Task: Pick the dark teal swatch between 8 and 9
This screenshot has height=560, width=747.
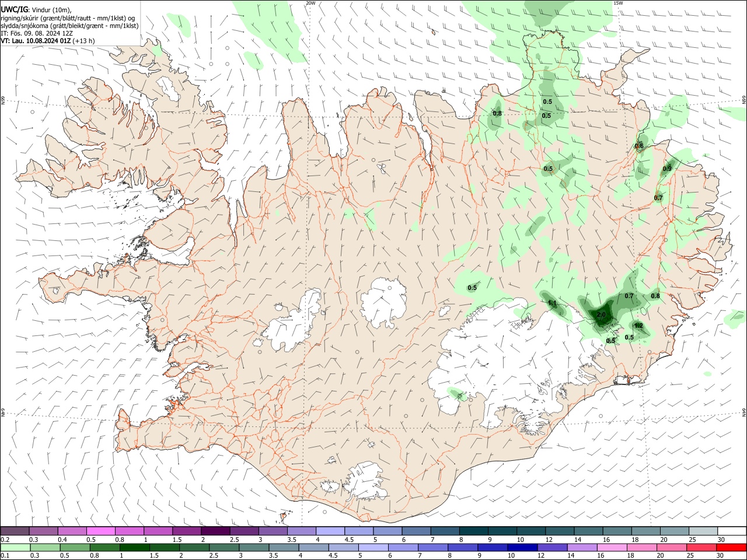Action: [x=473, y=531]
